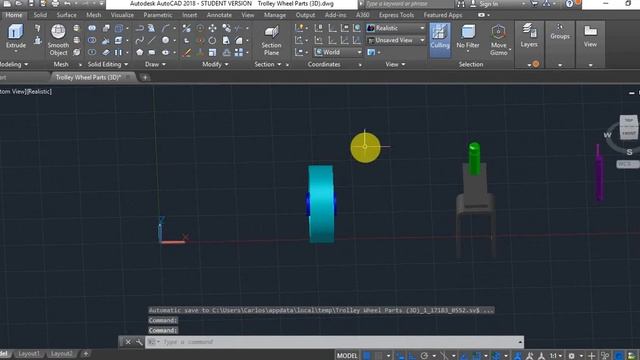Screen dimensions: 640x360
Task: Open the Express Tools ribbon tab
Action: tap(396, 15)
